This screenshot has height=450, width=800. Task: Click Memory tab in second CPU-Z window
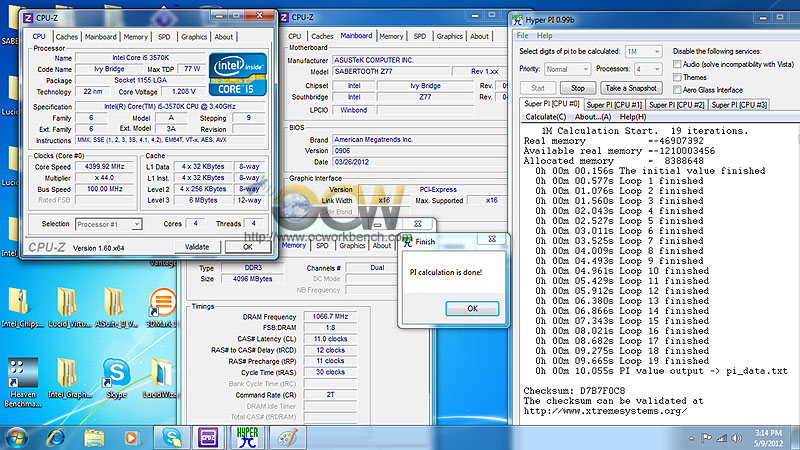391,36
